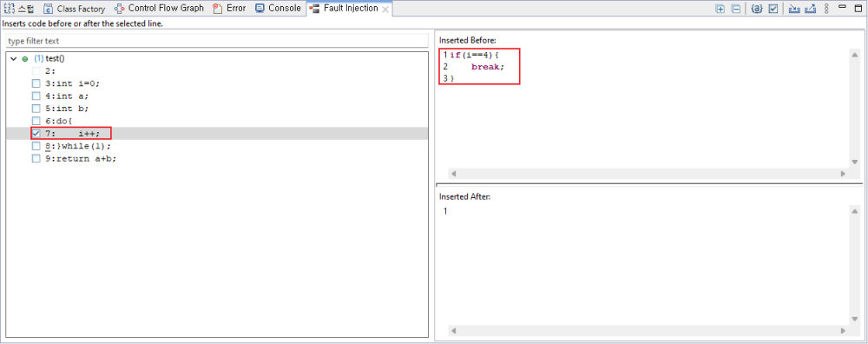
Task: Check the box for line 3:int i=0;
Action: pos(36,83)
